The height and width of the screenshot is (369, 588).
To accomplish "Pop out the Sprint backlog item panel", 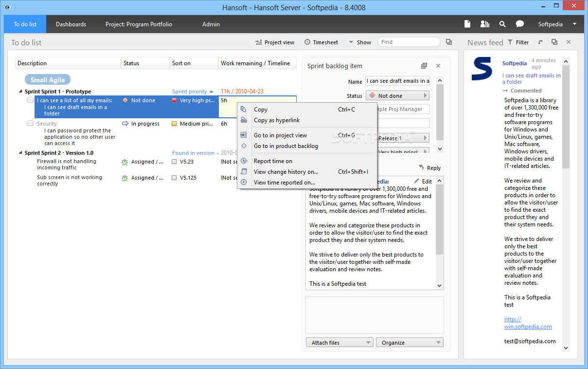I will (424, 66).
